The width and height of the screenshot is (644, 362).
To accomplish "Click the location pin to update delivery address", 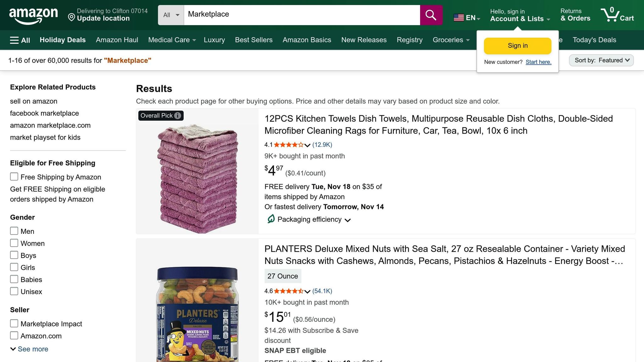I will (x=71, y=17).
